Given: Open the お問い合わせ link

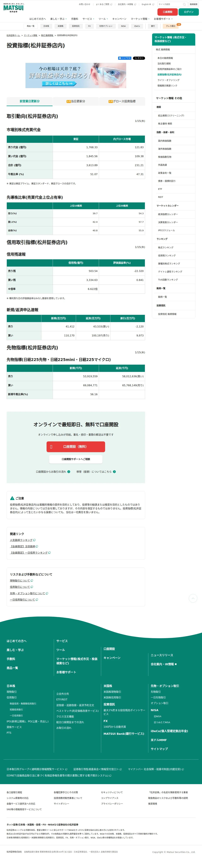Looking at the screenshot, I should click(84, 4).
